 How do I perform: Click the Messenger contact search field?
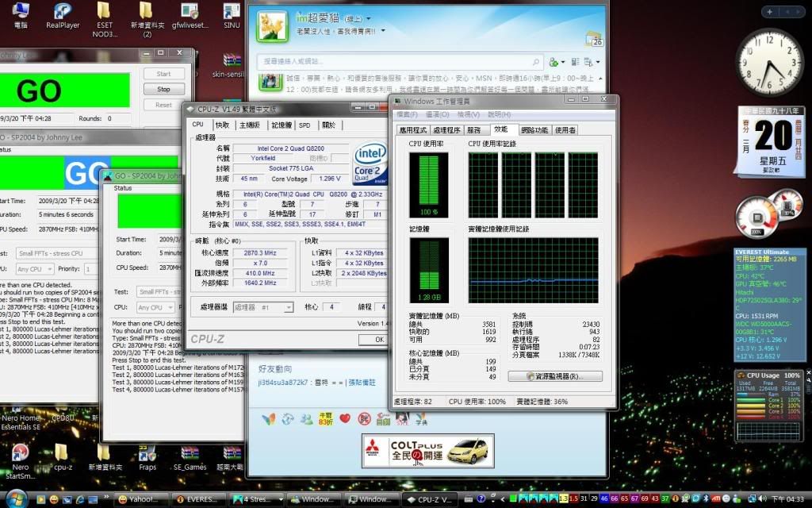tap(399, 62)
